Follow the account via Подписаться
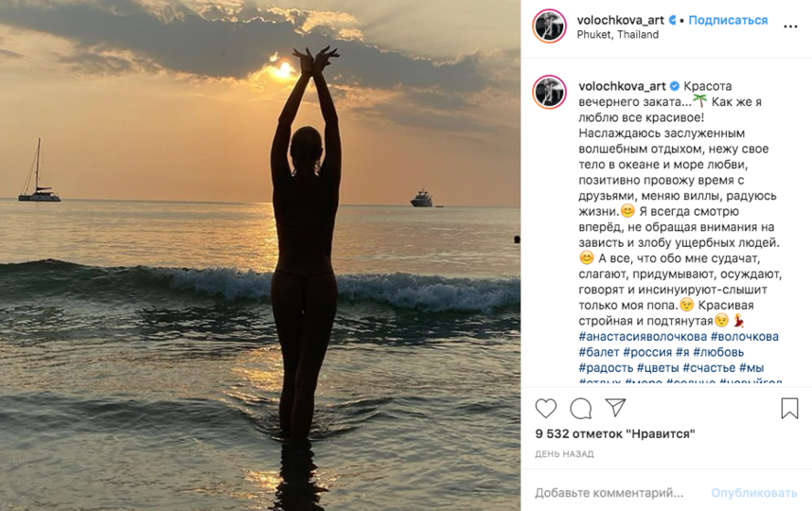 727,20
